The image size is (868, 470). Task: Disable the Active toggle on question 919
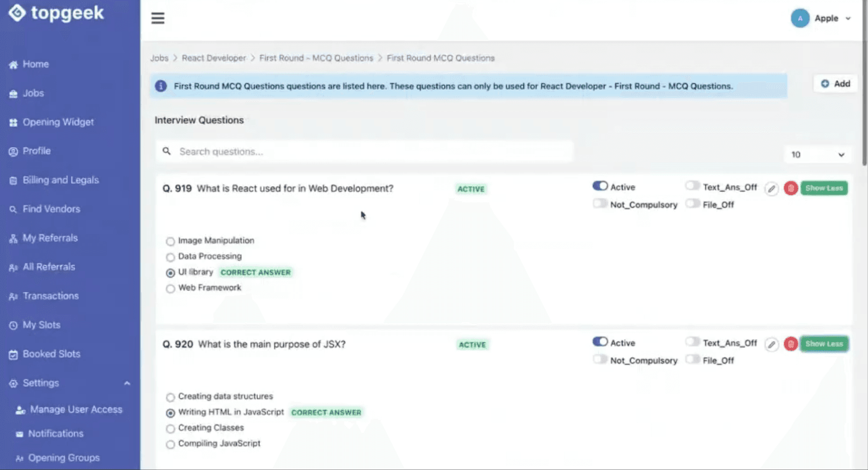tap(600, 186)
